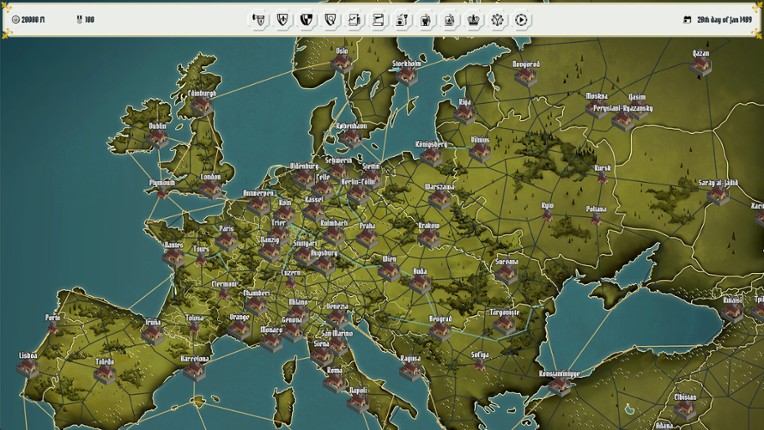Open the ledger with trend chart icon

354,20
